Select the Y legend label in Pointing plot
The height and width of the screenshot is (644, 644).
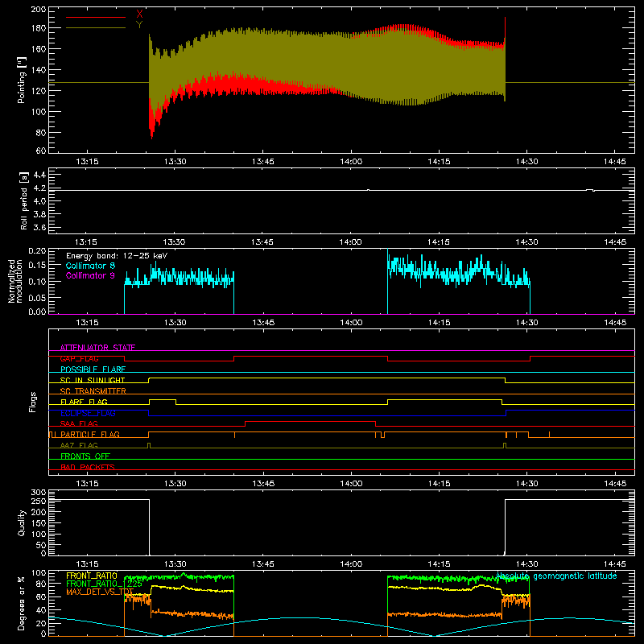tap(139, 25)
